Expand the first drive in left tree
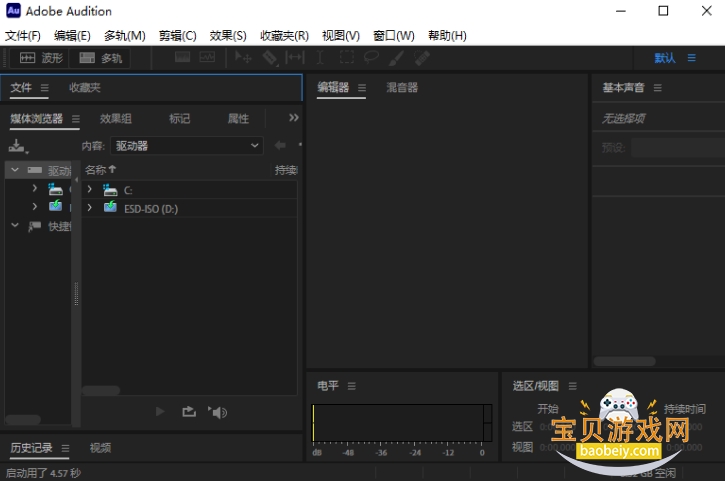This screenshot has width=725, height=481. point(34,188)
